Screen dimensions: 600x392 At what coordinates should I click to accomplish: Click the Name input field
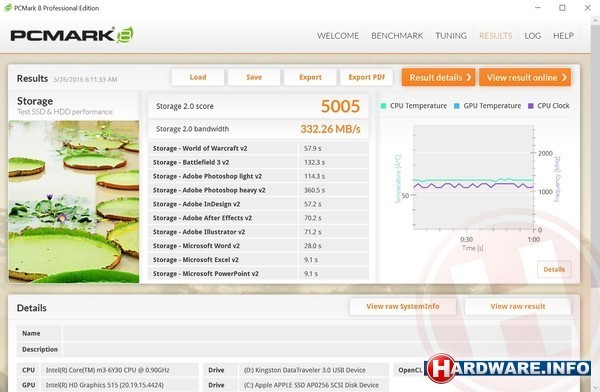tap(317, 333)
